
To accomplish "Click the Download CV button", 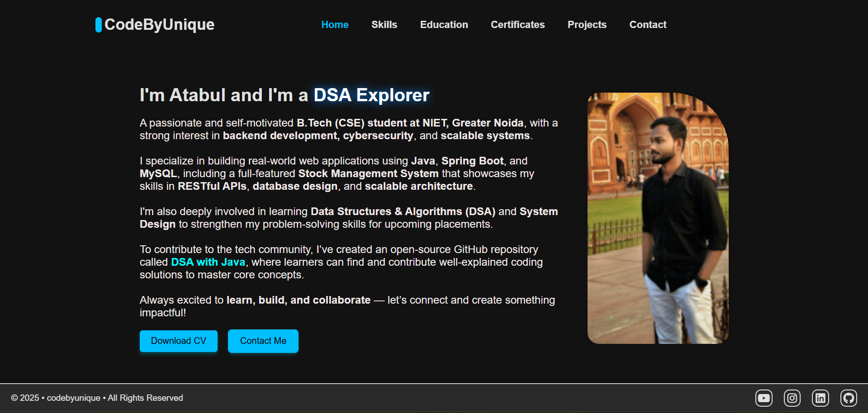I will click(178, 341).
